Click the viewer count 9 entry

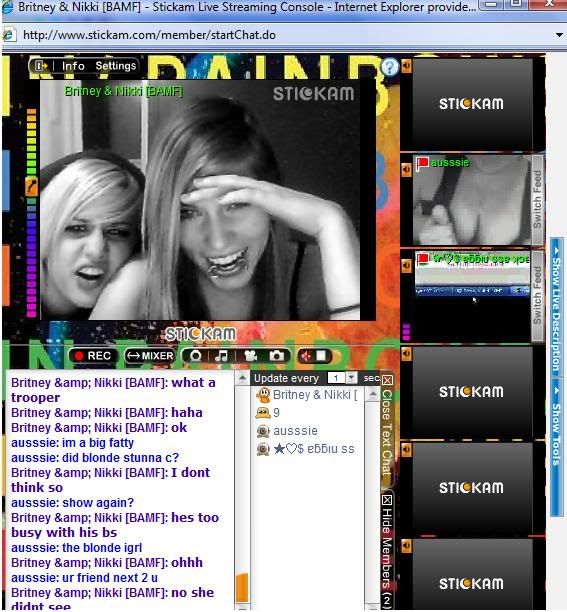pyautogui.click(x=276, y=413)
